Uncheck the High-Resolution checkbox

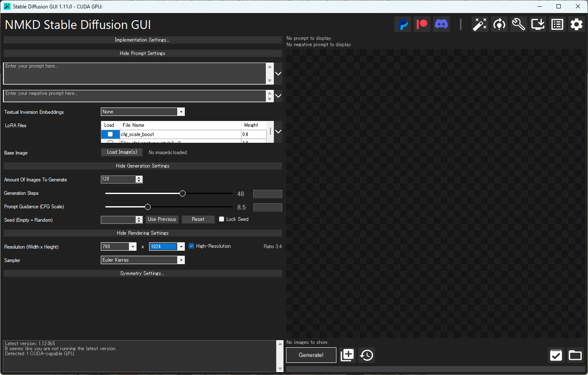192,246
